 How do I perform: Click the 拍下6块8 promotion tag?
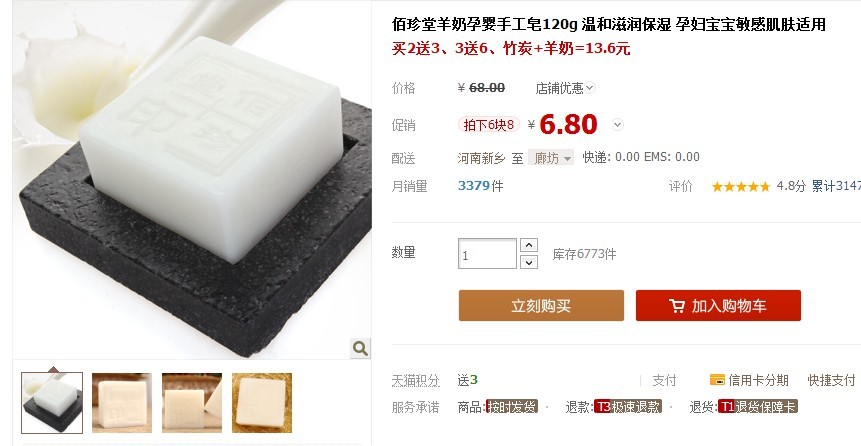tap(489, 125)
